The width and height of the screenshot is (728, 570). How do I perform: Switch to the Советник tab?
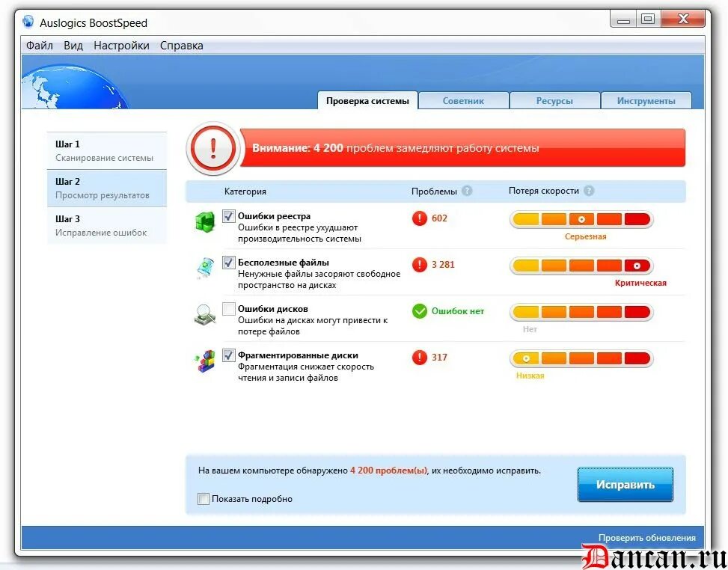[463, 101]
